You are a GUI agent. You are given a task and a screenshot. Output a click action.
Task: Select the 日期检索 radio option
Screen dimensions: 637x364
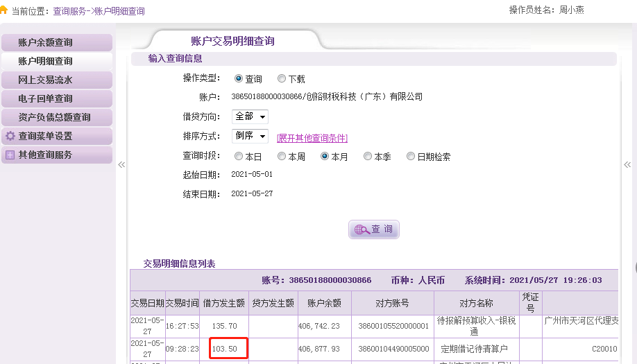click(x=411, y=157)
